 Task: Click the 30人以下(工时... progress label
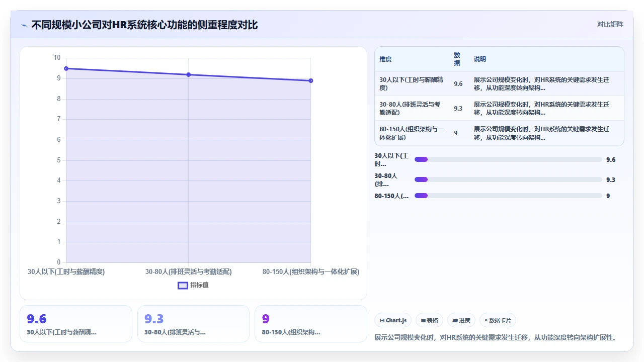pos(391,160)
